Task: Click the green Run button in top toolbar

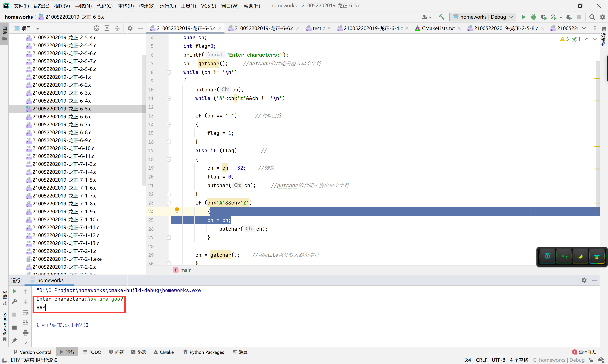Action: [x=523, y=17]
